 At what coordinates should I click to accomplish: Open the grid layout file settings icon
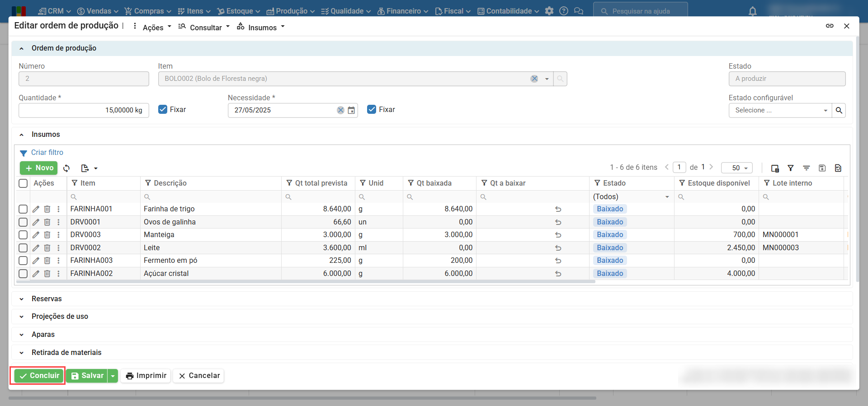pos(838,168)
